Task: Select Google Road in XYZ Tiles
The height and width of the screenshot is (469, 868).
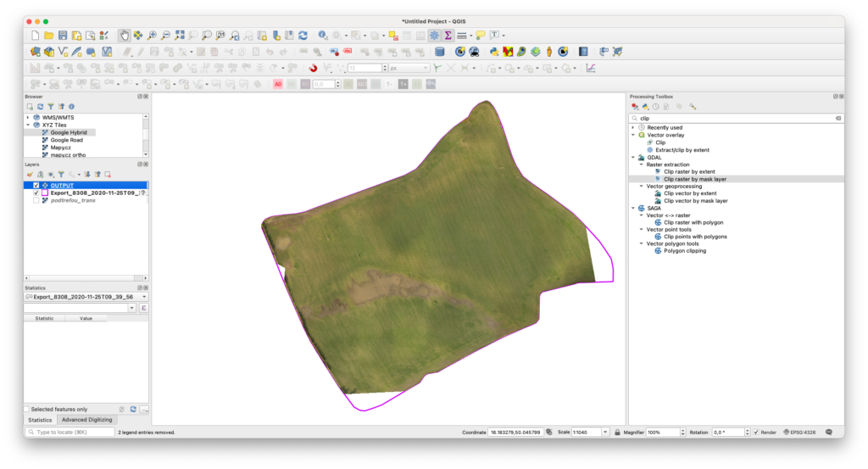Action: (x=67, y=140)
